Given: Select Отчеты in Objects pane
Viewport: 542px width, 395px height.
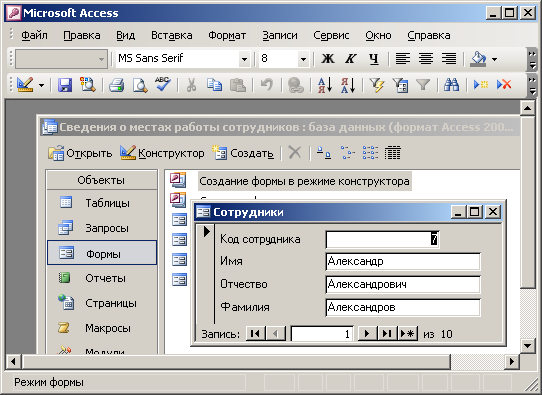Looking at the screenshot, I should click(x=102, y=278).
